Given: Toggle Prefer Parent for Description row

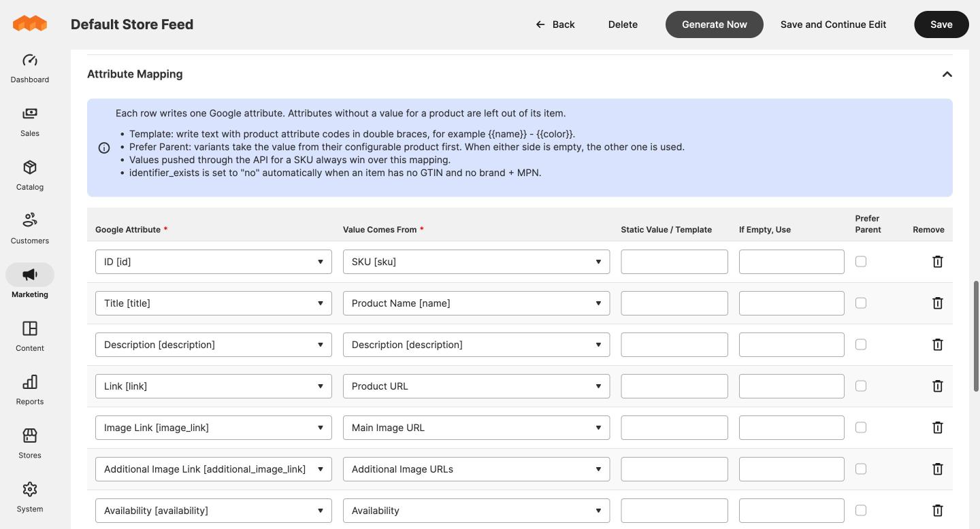Looking at the screenshot, I should click(861, 344).
